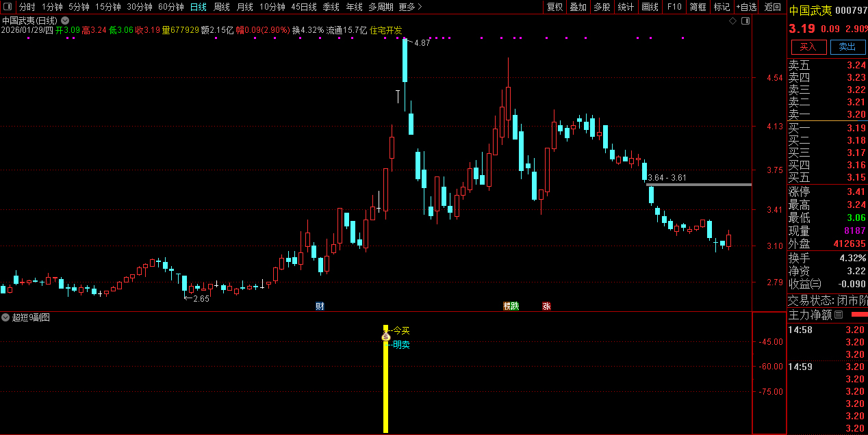The height and width of the screenshot is (435, 868).
Task: Click the stock code 000797
Action: click(x=851, y=11)
